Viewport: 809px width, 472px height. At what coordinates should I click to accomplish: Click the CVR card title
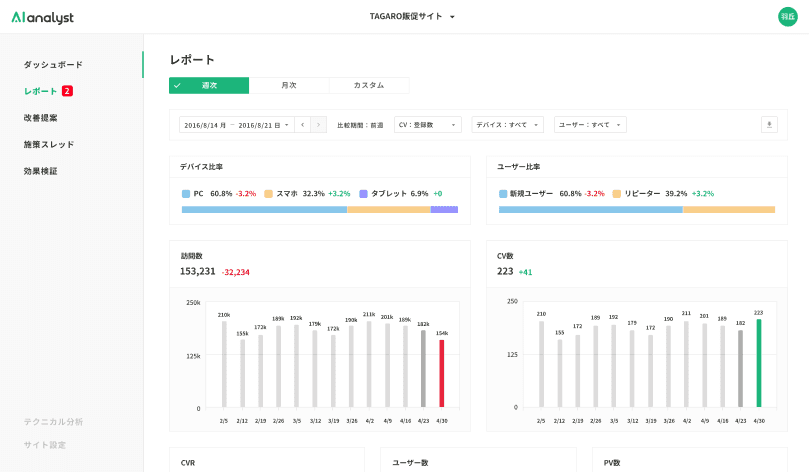point(188,463)
